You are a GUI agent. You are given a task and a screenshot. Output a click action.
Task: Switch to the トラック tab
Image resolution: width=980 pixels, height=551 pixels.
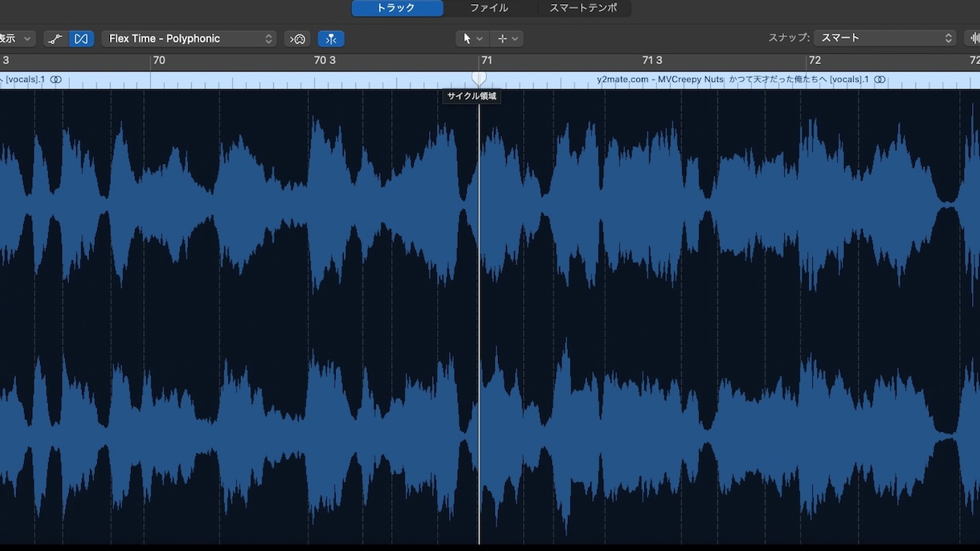pos(397,8)
